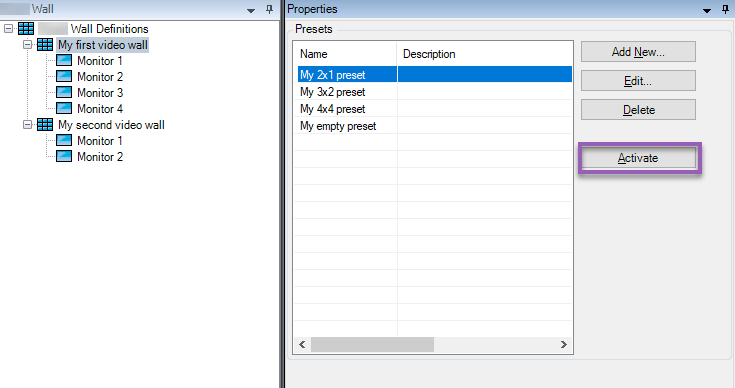The width and height of the screenshot is (735, 388).
Task: Click the Monitor 2 icon under second video wall
Action: click(64, 157)
